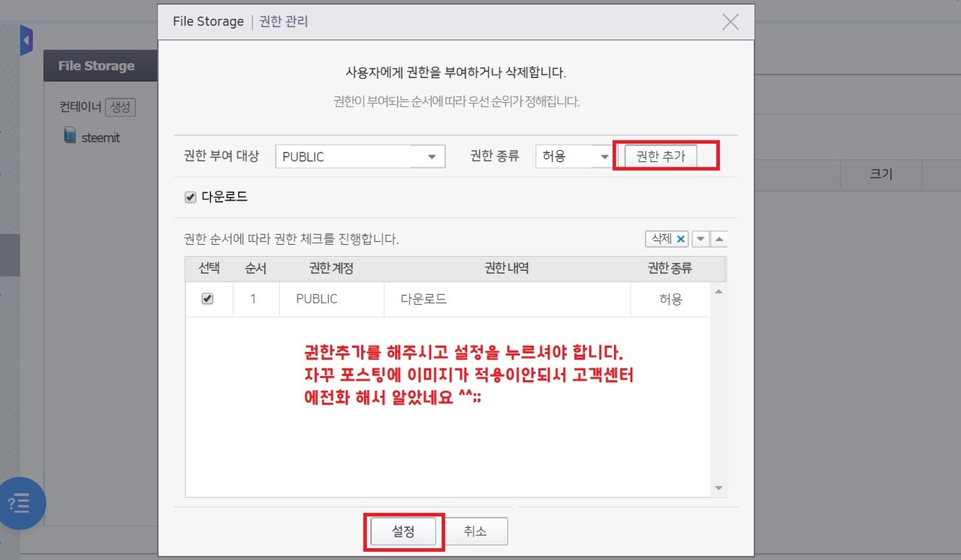Open the 권한 부여 대상 PUBLIC dropdown
The image size is (961, 560).
pos(360,157)
